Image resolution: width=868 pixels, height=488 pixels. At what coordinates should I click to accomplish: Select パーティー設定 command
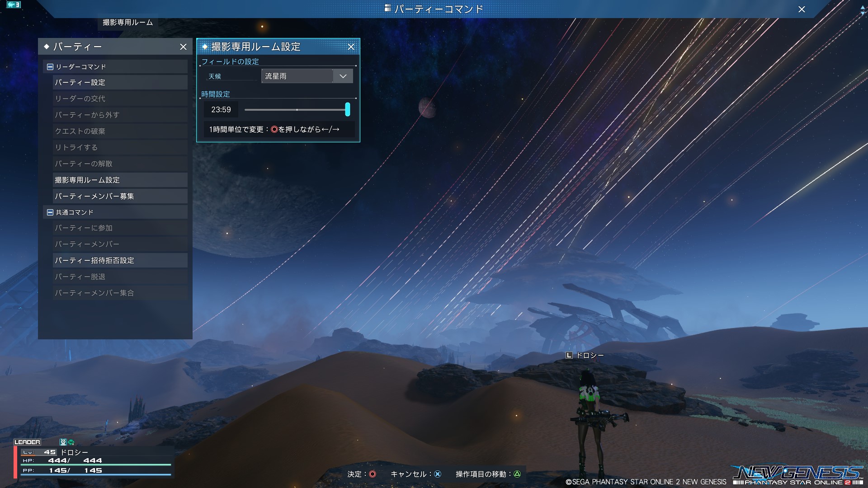(x=120, y=82)
